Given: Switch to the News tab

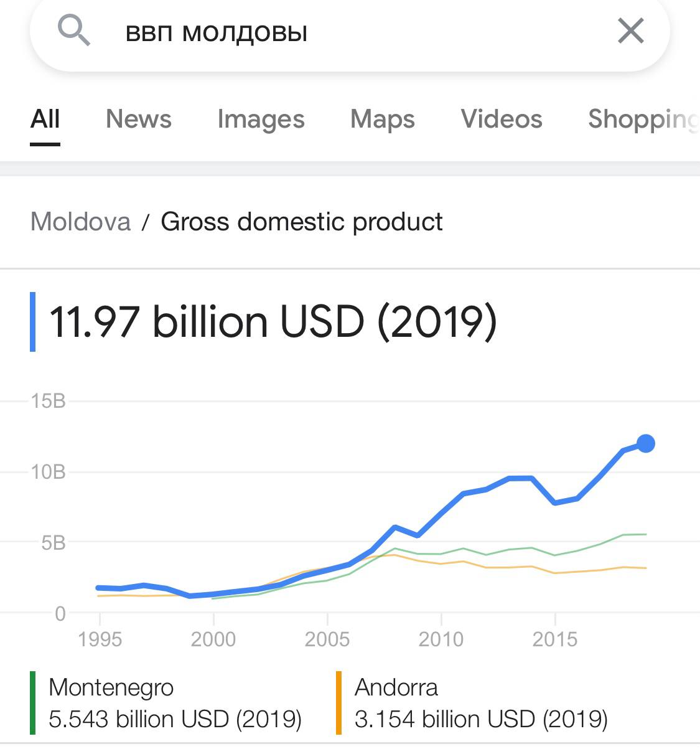Looking at the screenshot, I should tap(139, 119).
